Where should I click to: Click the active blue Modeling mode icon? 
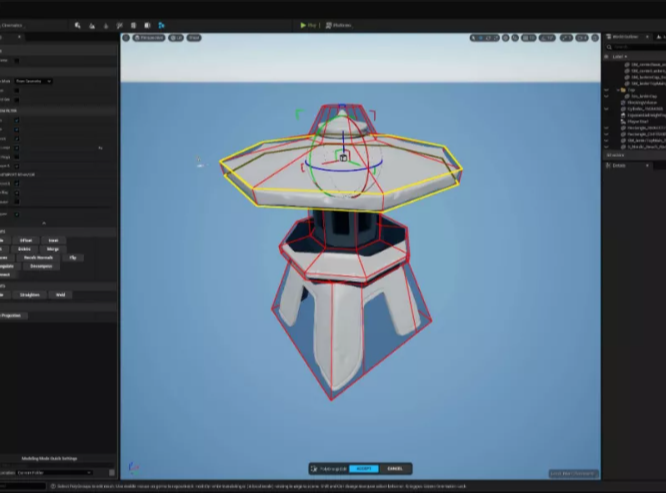pyautogui.click(x=161, y=25)
